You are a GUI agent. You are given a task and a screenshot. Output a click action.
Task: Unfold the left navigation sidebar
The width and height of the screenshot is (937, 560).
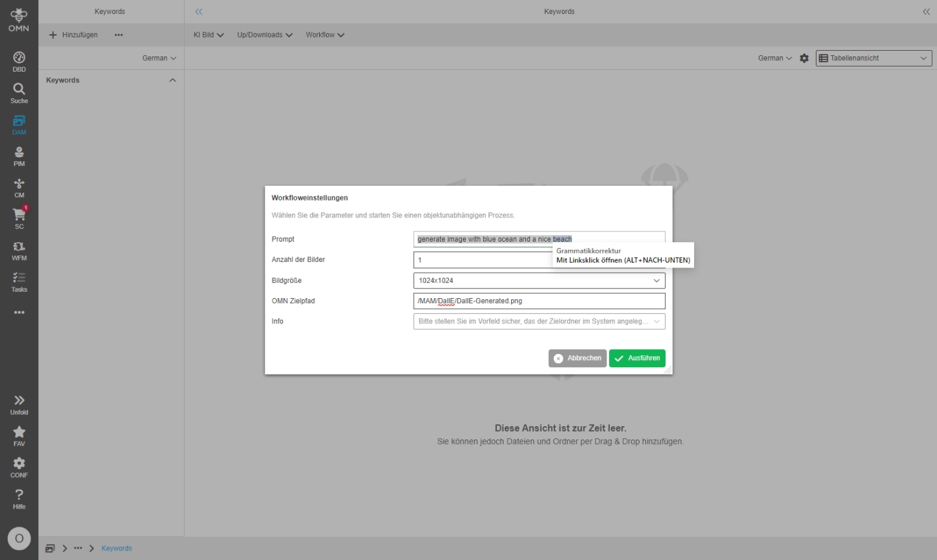coord(19,405)
